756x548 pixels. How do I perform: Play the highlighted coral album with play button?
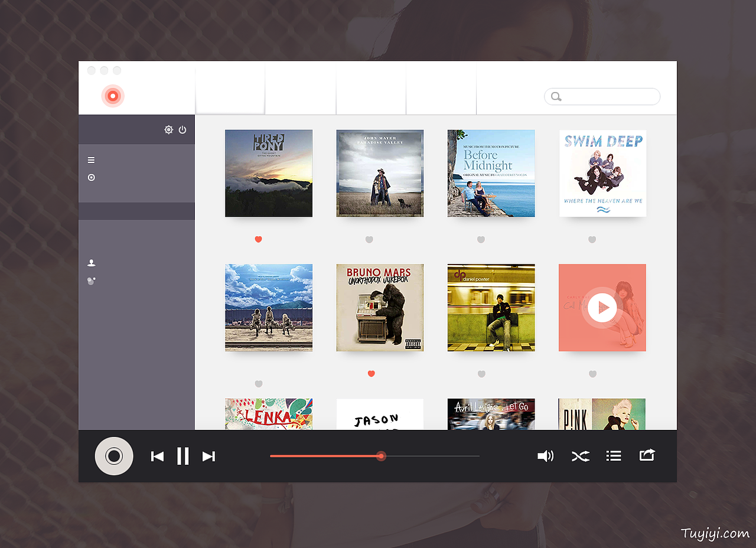tap(602, 308)
